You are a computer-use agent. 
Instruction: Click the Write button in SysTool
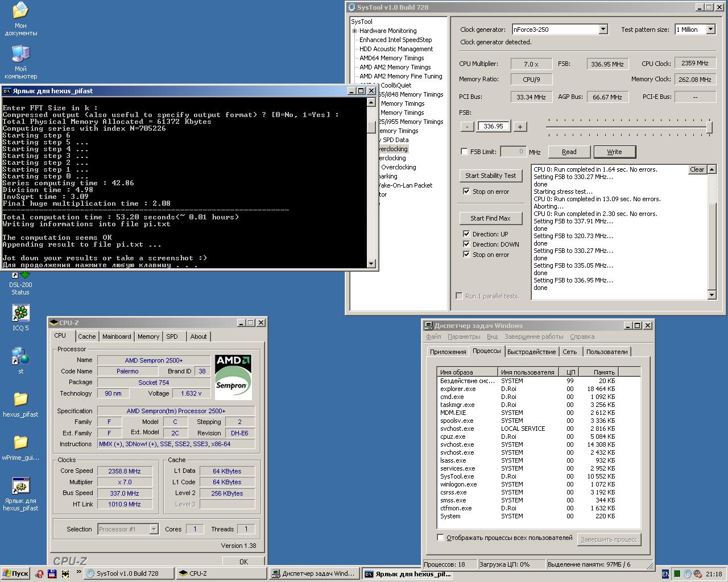[614, 152]
